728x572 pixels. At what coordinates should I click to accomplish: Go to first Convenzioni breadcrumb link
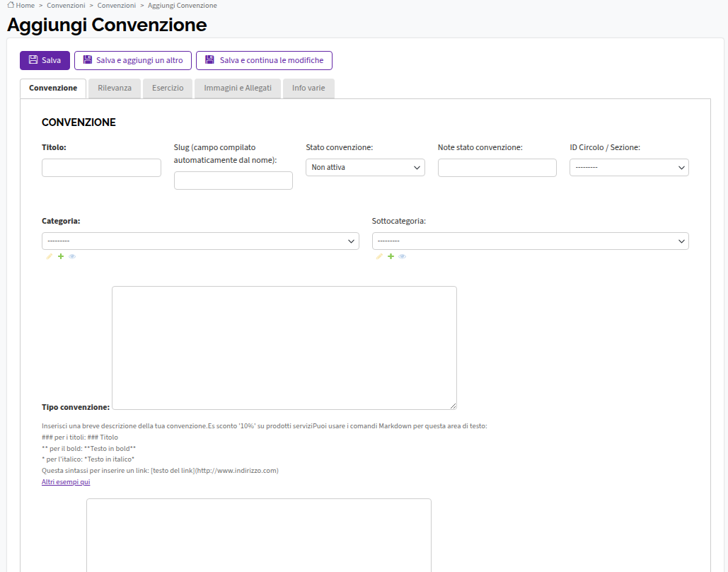[66, 6]
